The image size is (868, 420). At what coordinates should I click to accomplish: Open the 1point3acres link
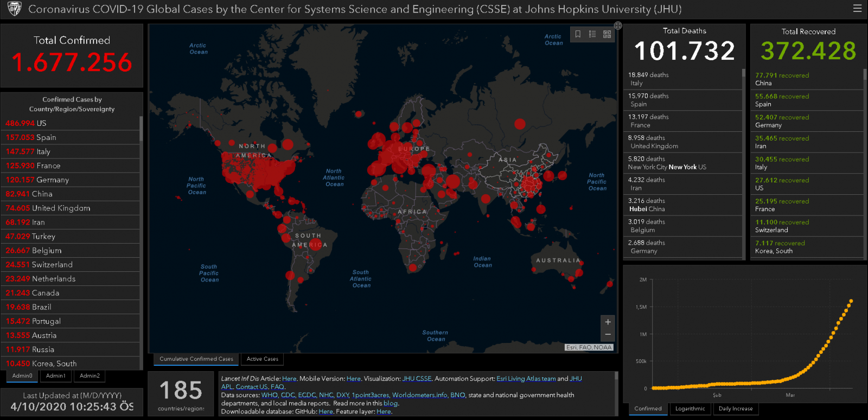pos(370,395)
